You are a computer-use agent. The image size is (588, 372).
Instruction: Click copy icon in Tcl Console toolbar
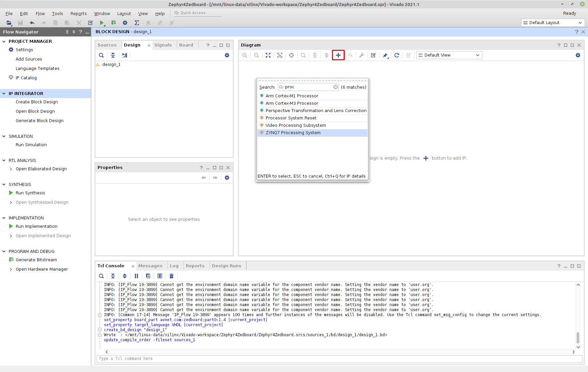148,276
